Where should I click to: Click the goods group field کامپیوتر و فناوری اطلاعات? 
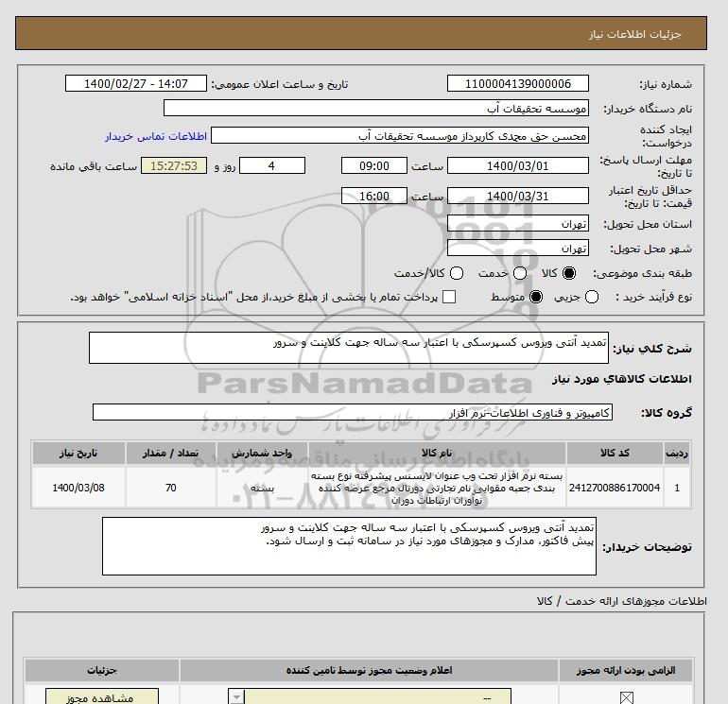(353, 412)
